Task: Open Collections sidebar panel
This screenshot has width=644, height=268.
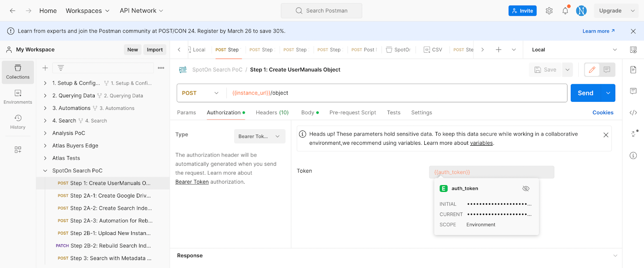Action: [18, 72]
